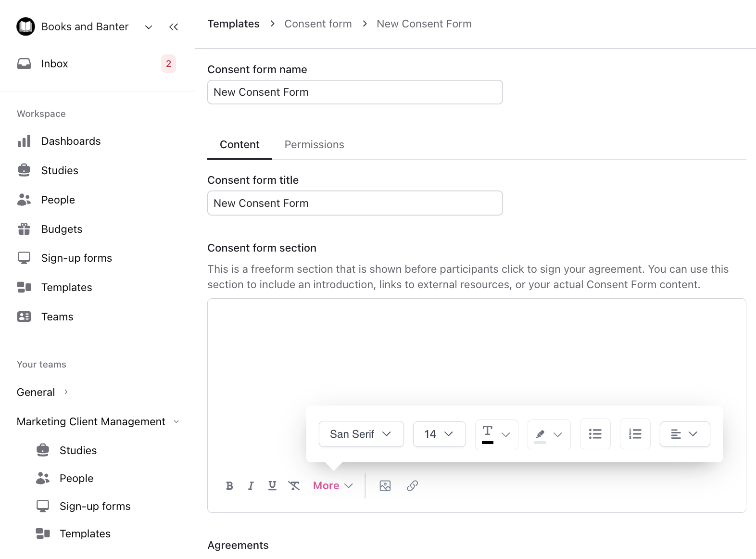This screenshot has height=559, width=756.
Task: Apply italic formatting to text
Action: (251, 486)
